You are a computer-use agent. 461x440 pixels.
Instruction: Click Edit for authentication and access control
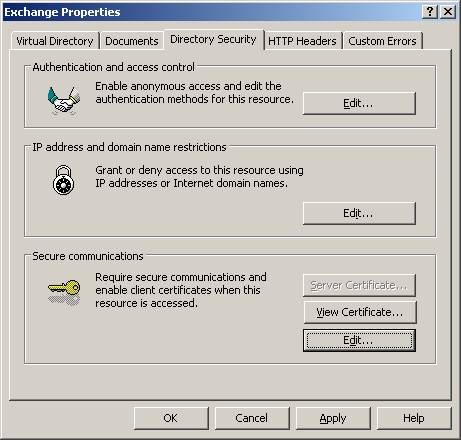359,103
